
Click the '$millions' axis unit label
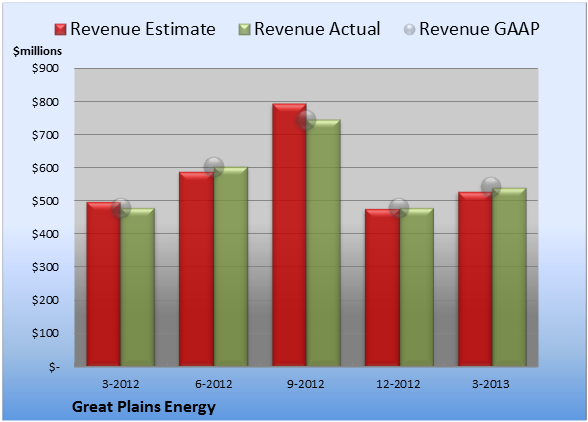pyautogui.click(x=37, y=51)
